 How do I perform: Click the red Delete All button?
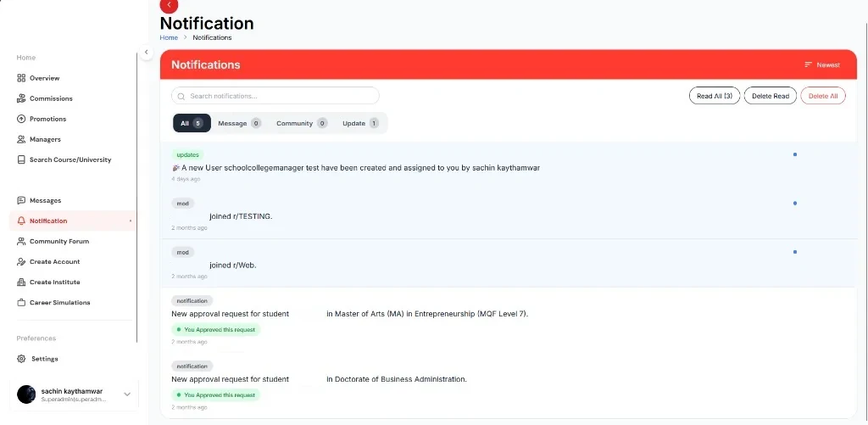pos(822,96)
